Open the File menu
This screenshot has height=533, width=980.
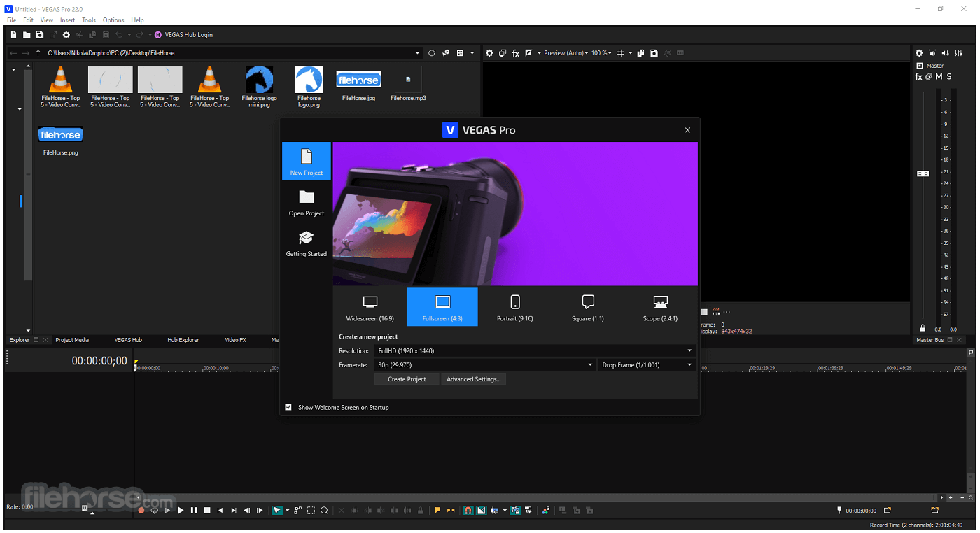(x=12, y=20)
